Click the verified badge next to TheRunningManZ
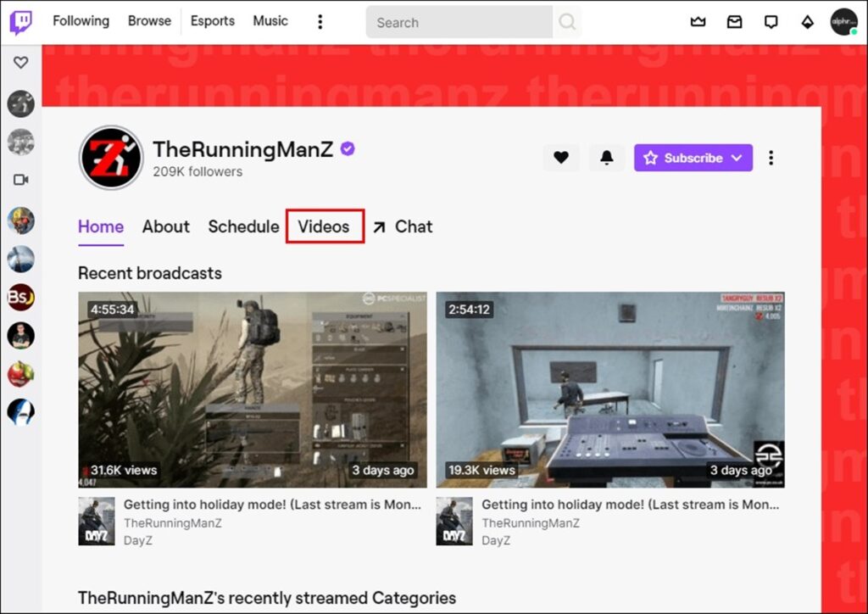 click(348, 149)
